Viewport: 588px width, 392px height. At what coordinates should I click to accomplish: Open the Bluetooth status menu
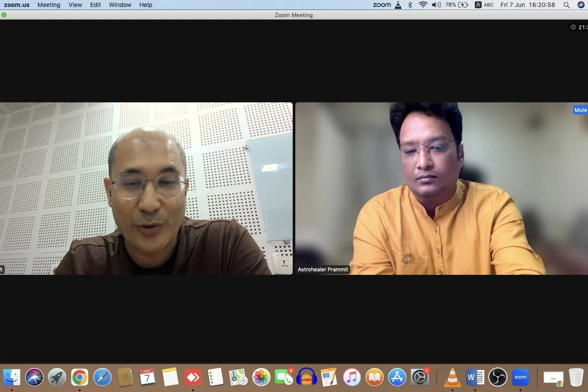pos(410,5)
